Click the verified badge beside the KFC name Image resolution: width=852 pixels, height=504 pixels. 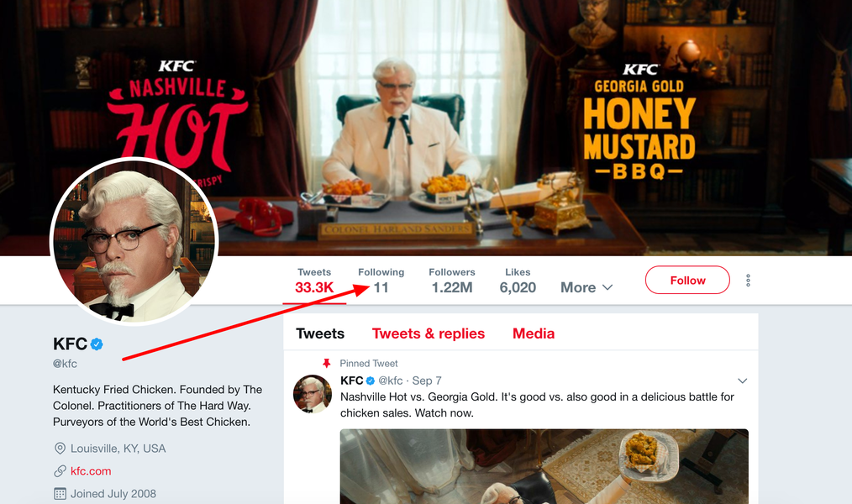[x=97, y=344]
